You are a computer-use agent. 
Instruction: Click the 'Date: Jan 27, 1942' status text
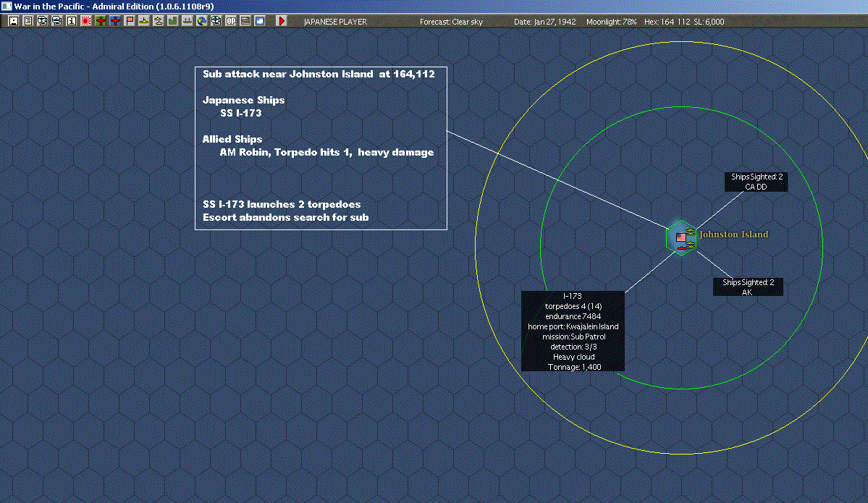[544, 22]
